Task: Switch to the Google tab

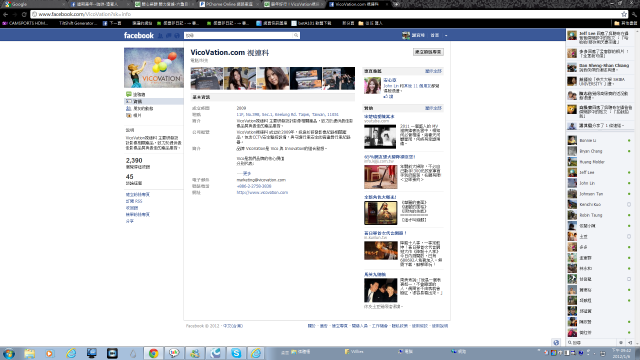Action: point(33,4)
